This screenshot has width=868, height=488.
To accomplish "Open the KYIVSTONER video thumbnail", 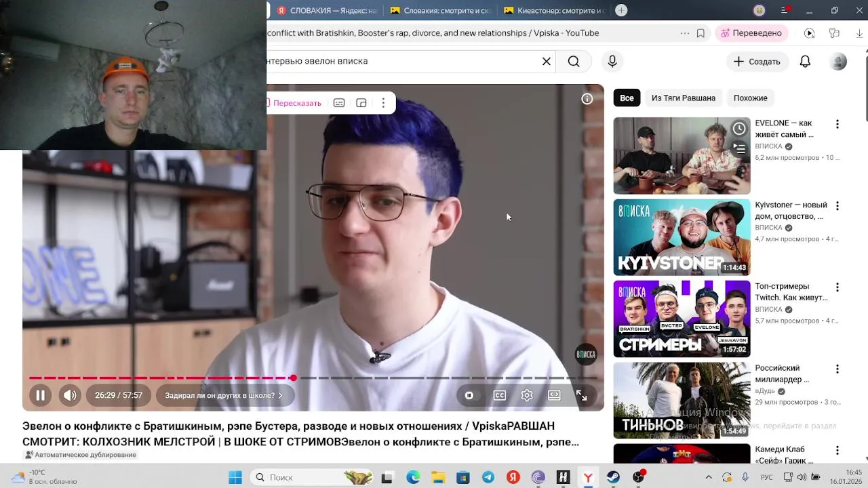I will click(x=682, y=237).
